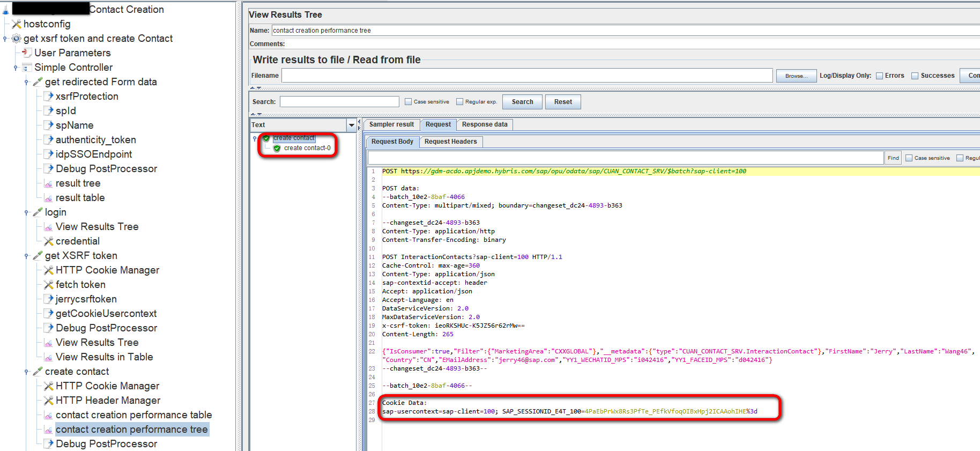
Task: Click the getCookieUsercontext extractor icon
Action: coord(48,314)
